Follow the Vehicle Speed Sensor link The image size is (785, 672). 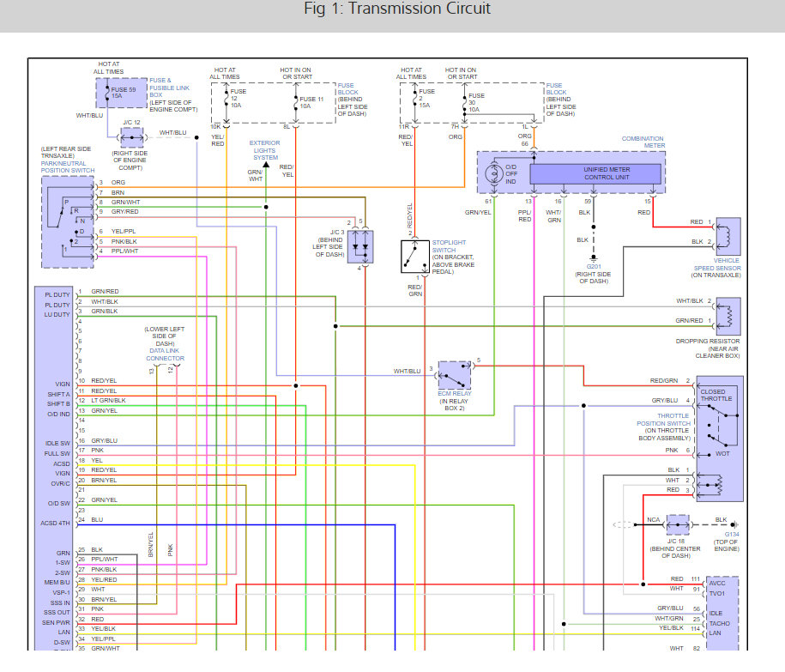[x=717, y=264]
